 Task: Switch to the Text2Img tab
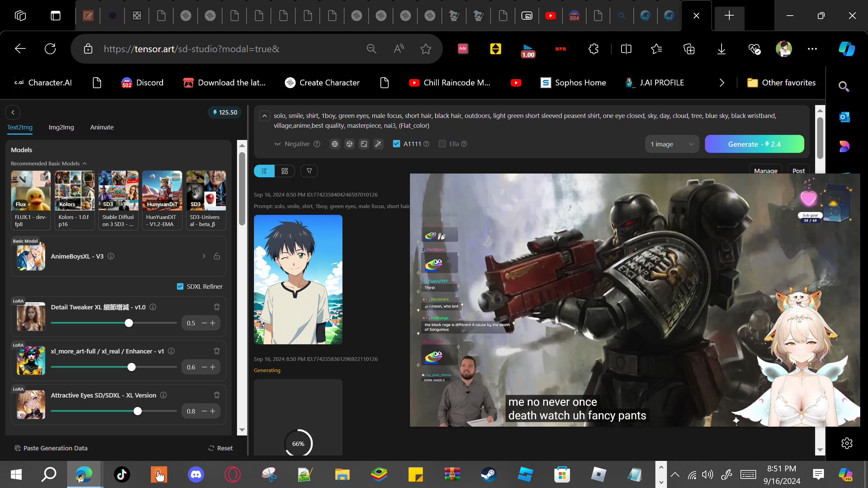click(x=20, y=127)
